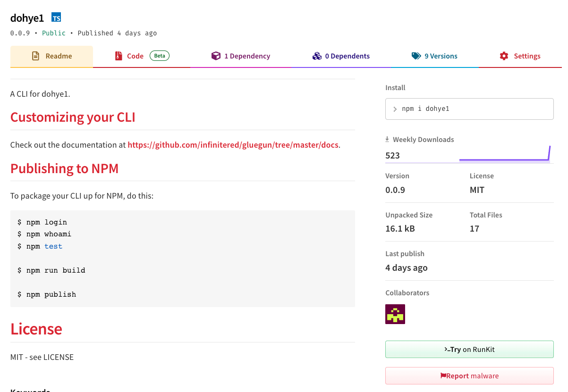Switch to the Code tab

click(x=142, y=56)
